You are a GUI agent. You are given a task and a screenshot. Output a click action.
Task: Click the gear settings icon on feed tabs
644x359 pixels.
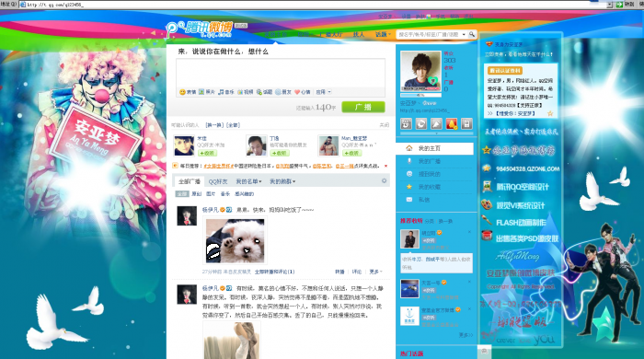click(x=384, y=180)
